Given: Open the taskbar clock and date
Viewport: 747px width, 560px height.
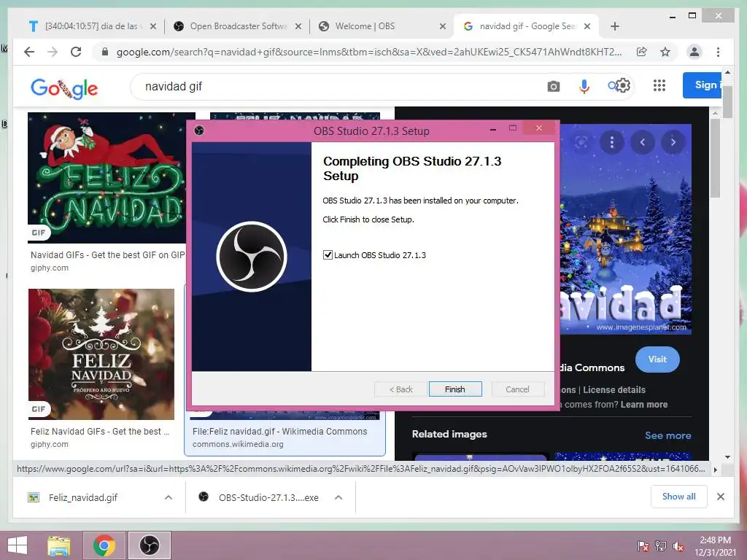Looking at the screenshot, I should pos(715,546).
